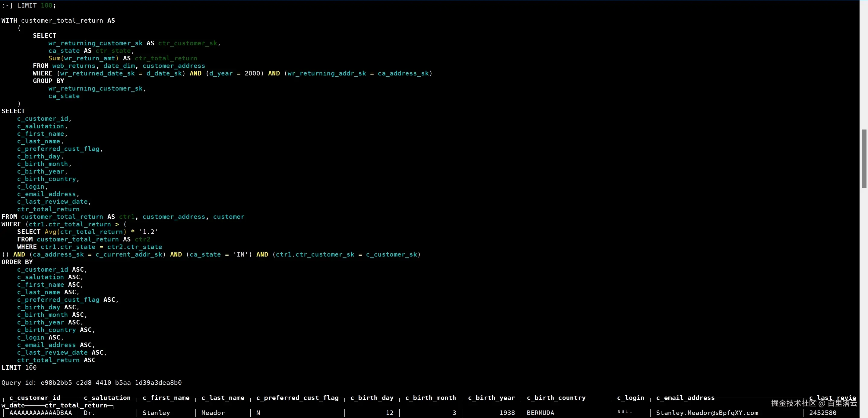
Task: Click the c_salutation column header
Action: click(107, 398)
